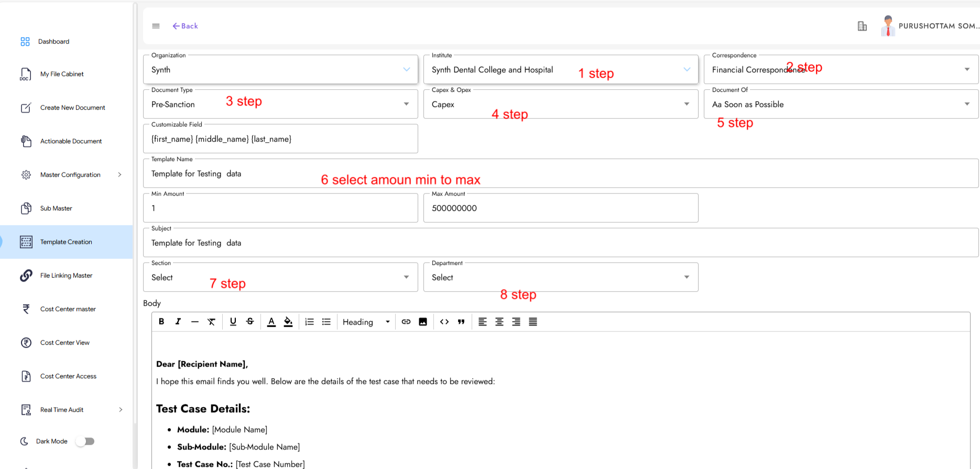Underline the selected body text
Screen dimensions: 980x469
click(x=233, y=322)
